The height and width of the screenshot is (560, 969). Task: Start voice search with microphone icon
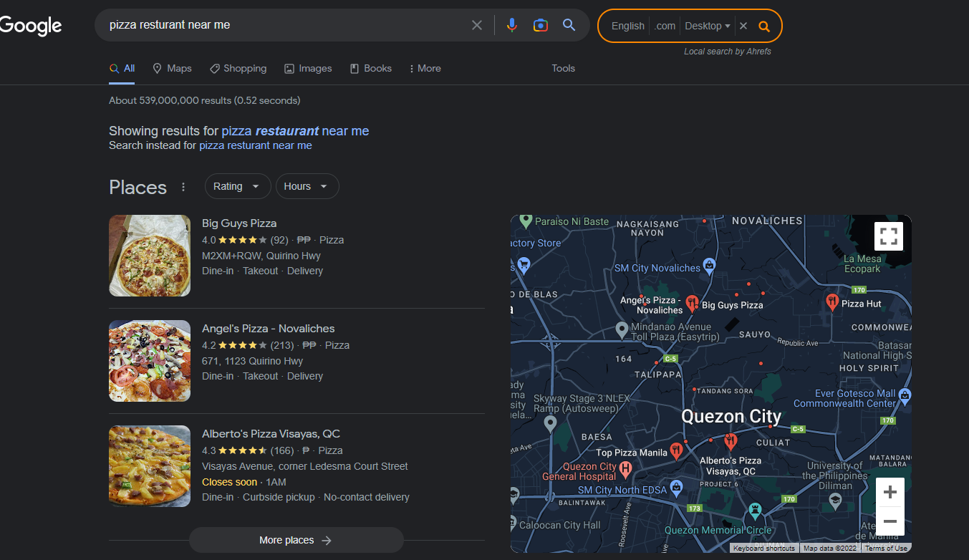click(511, 25)
